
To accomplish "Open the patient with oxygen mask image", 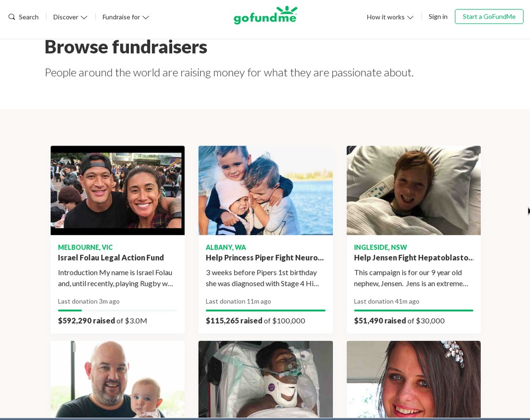I will pos(266,379).
